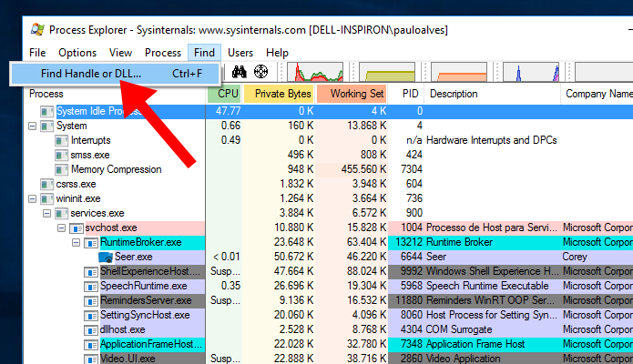Click the SettingSyncHost.exe process icon
Screen dimensions: 633x364
pyautogui.click(x=91, y=315)
